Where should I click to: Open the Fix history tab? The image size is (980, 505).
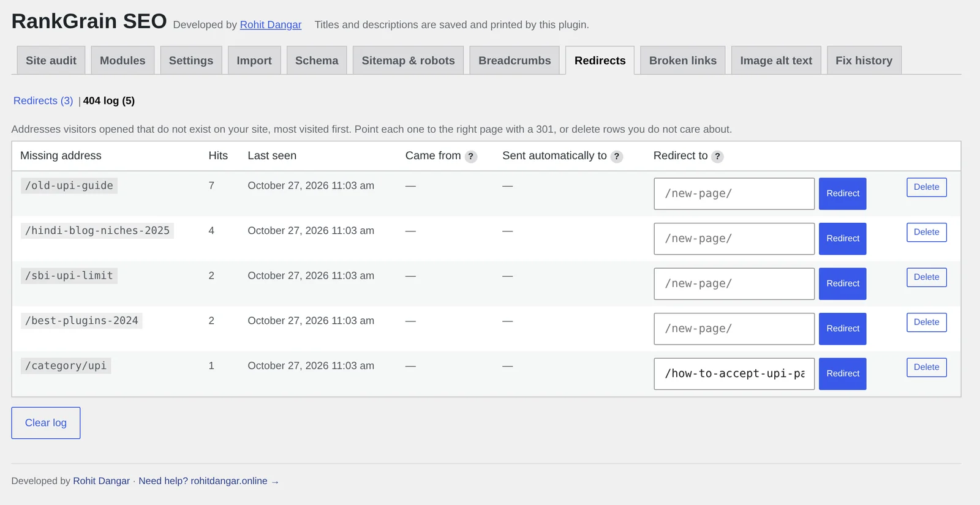(864, 61)
